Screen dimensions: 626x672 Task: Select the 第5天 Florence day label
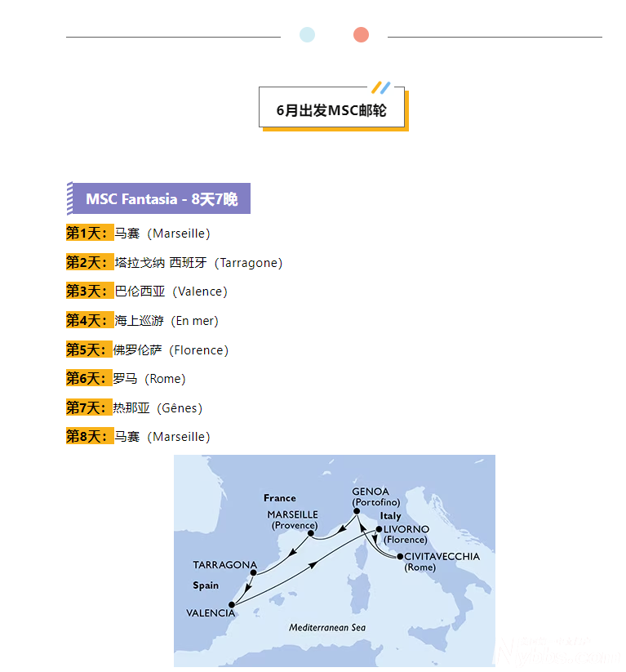coord(88,350)
